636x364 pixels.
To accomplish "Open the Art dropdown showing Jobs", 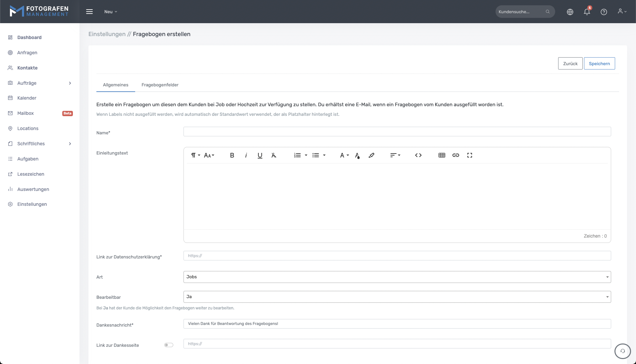I will click(x=397, y=277).
